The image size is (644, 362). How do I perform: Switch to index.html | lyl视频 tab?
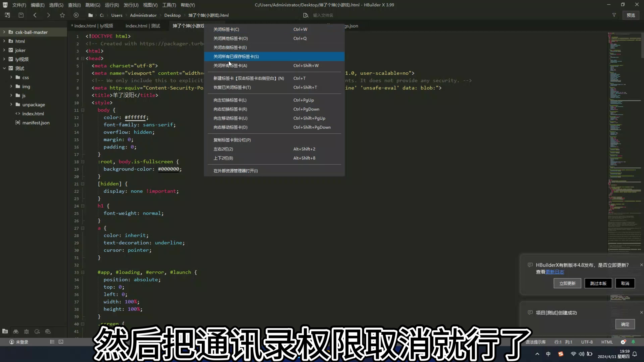92,26
